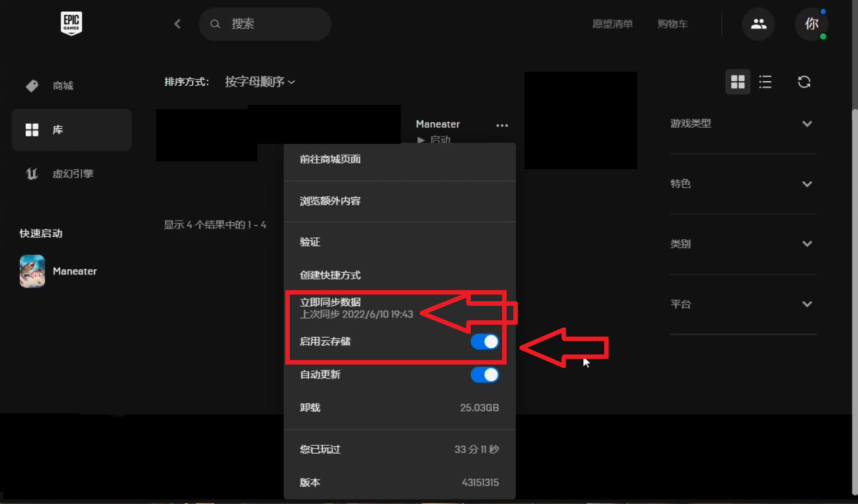
Task: Open 库 in sidebar
Action: point(72,130)
